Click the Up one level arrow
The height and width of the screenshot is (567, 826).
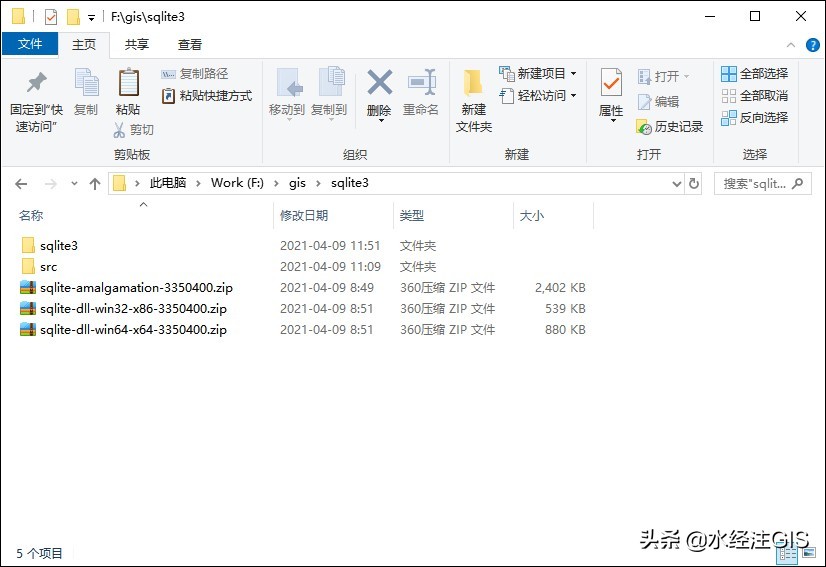pos(95,184)
